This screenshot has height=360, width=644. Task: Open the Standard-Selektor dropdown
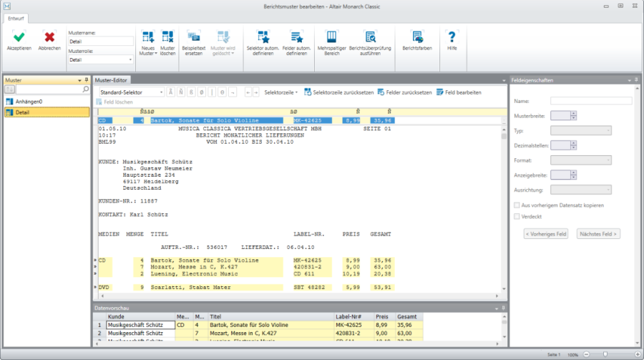pos(161,92)
